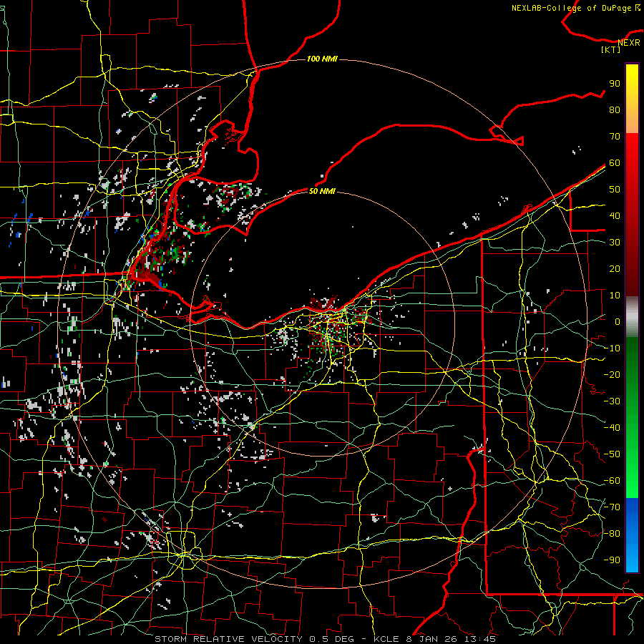The width and height of the screenshot is (644, 644).
Task: Click the scale value -80
Action: [612, 534]
